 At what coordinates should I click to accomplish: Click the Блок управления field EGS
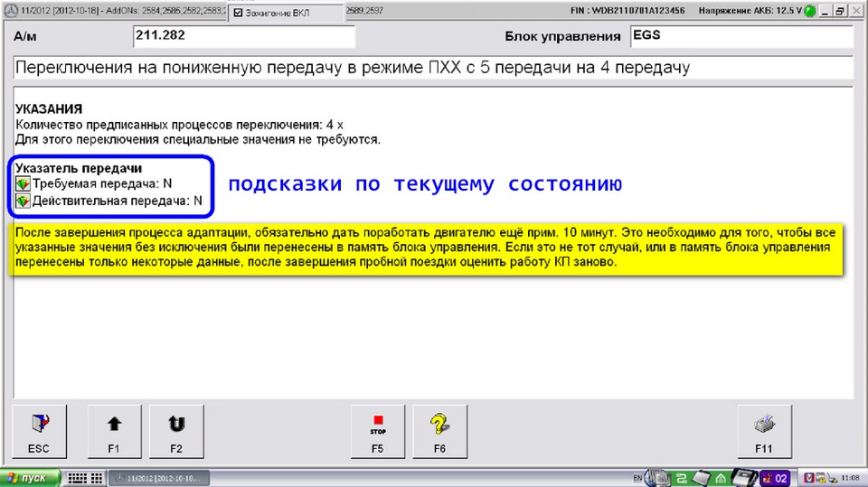click(x=741, y=36)
